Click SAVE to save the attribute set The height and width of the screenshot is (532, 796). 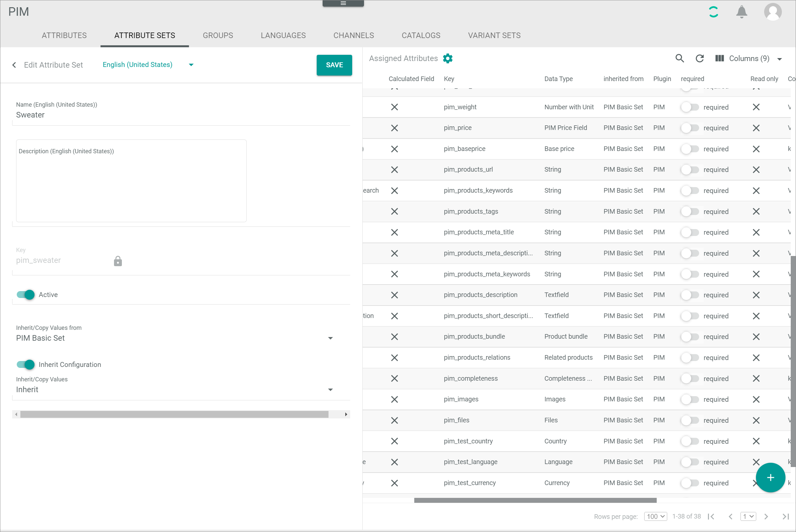[x=334, y=65]
